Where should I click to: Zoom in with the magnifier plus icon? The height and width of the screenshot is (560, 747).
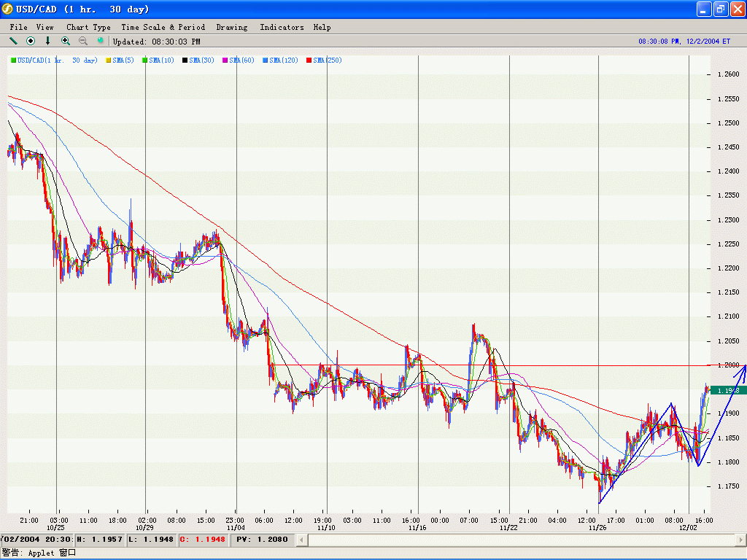tap(66, 41)
